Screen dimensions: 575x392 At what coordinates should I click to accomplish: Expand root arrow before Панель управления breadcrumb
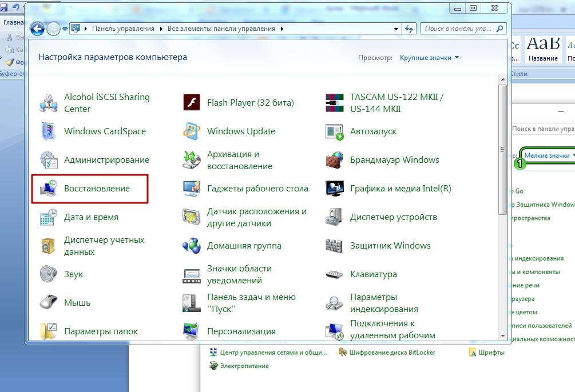coord(85,29)
